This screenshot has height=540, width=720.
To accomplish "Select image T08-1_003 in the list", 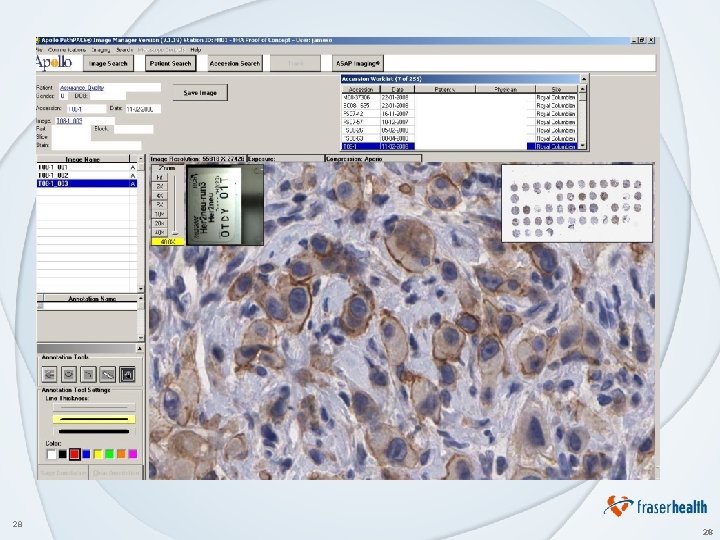I will (x=86, y=183).
